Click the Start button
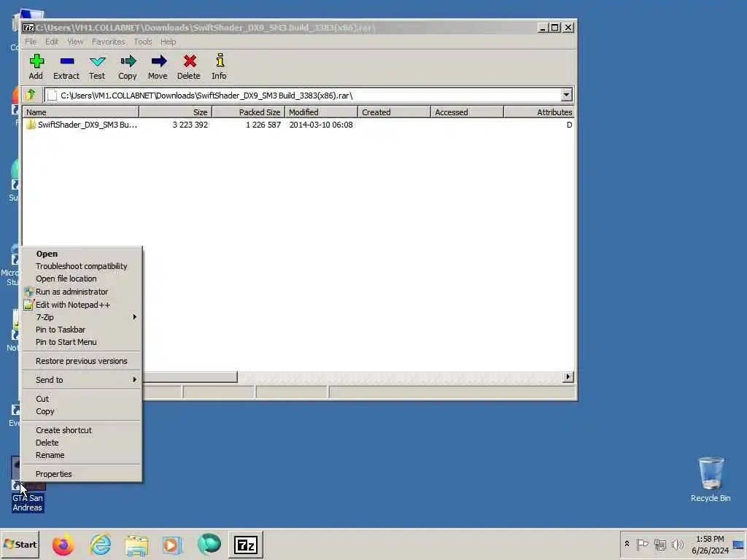The height and width of the screenshot is (560, 747). [x=20, y=545]
